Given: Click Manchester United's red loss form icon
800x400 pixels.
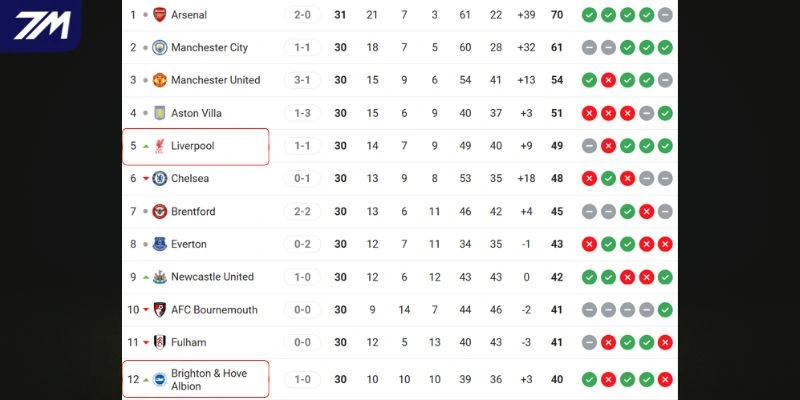Looking at the screenshot, I should point(608,81).
